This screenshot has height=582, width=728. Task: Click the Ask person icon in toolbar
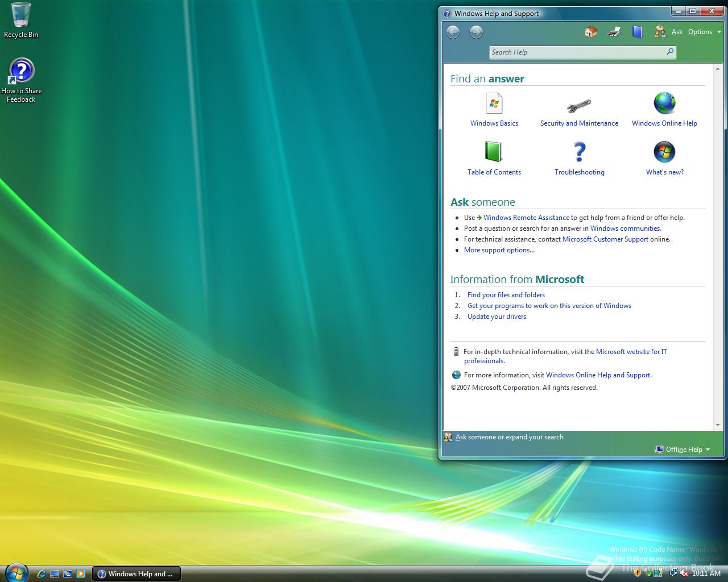pyautogui.click(x=660, y=32)
